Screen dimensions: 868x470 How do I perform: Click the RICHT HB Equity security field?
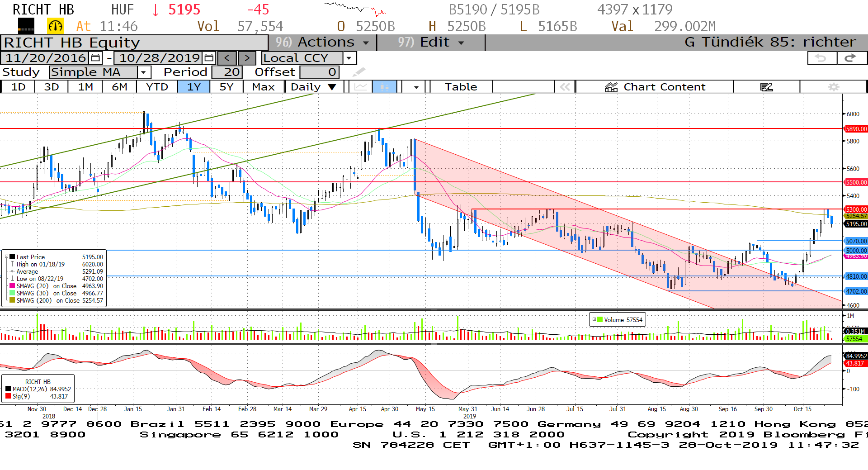(x=134, y=43)
